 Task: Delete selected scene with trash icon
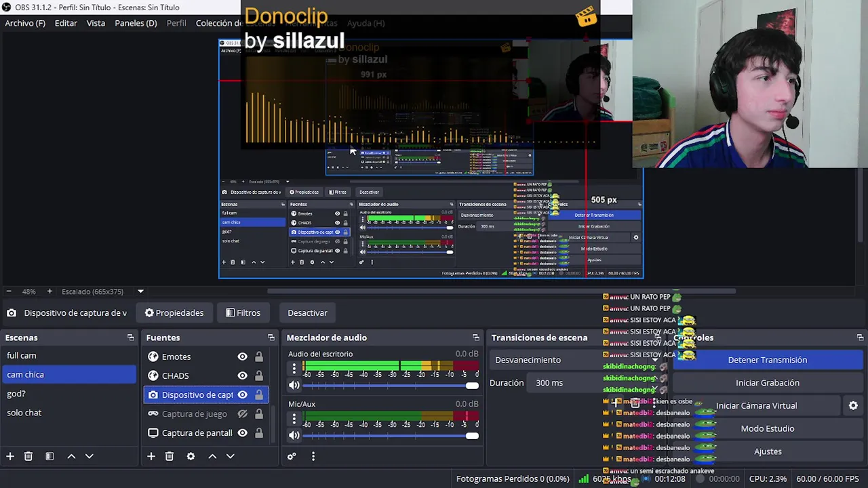[x=28, y=457]
